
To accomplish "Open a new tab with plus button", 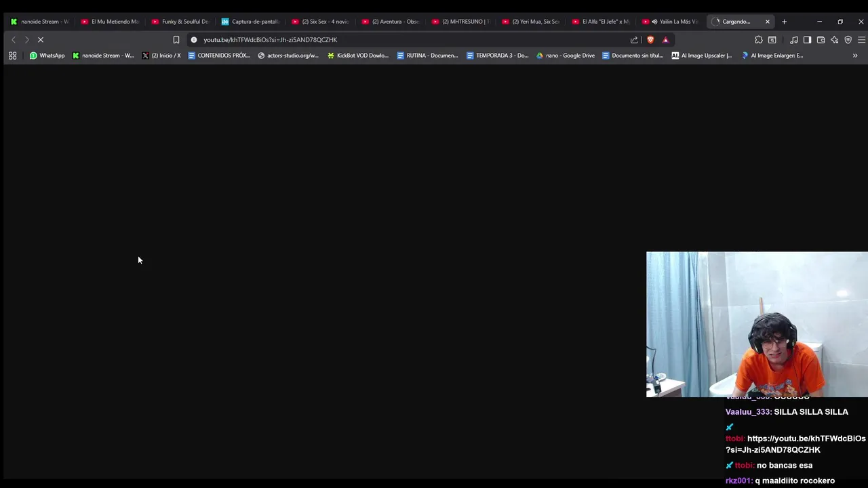I will click(x=784, y=22).
